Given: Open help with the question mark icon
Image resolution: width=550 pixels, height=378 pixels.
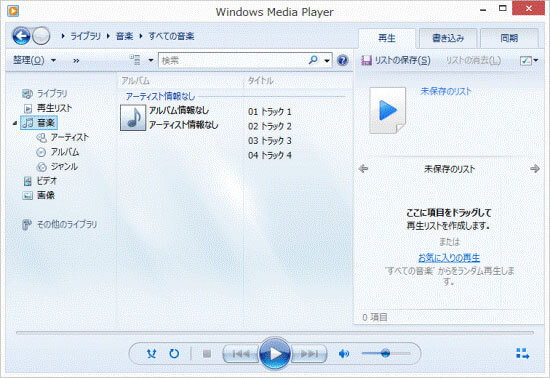Looking at the screenshot, I should tap(343, 60).
